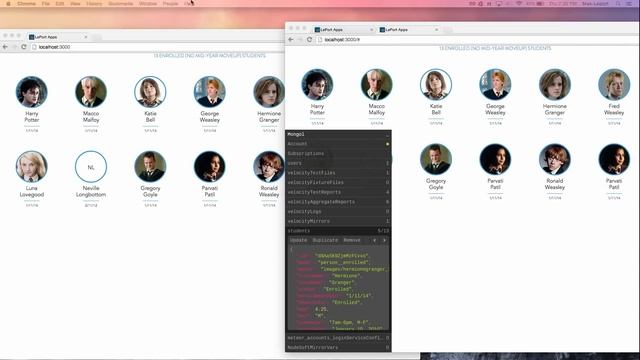The width and height of the screenshot is (640, 360).
Task: Open the Chrome menu in the menu bar
Action: [x=26, y=4]
